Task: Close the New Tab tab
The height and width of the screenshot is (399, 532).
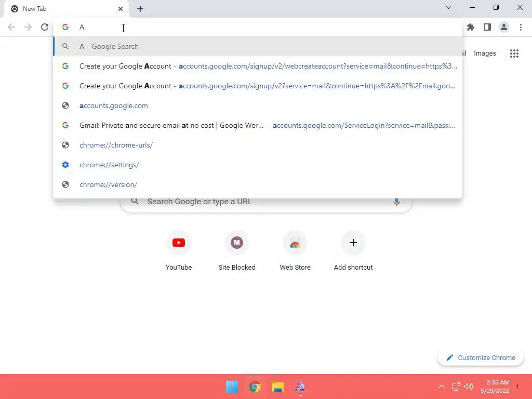Action: tap(121, 9)
